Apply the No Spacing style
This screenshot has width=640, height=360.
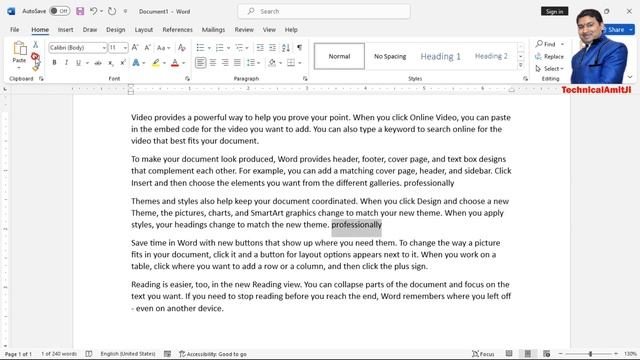point(390,56)
